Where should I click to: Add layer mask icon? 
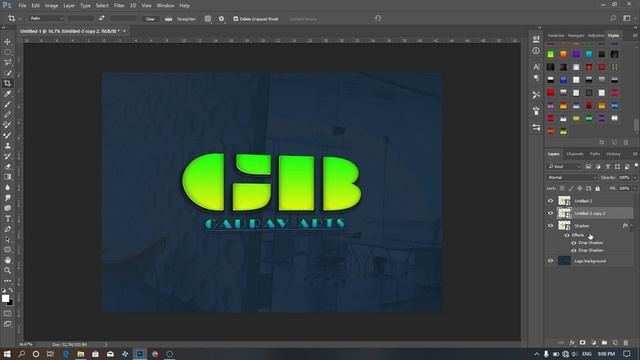[582, 343]
